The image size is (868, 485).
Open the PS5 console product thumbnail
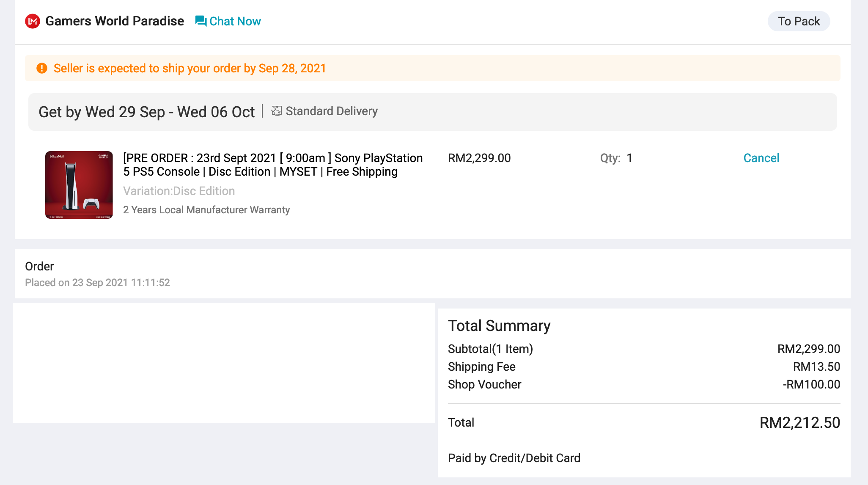tap(79, 185)
